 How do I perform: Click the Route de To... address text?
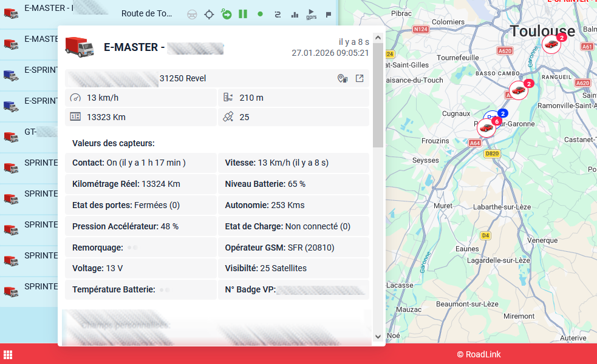(146, 14)
